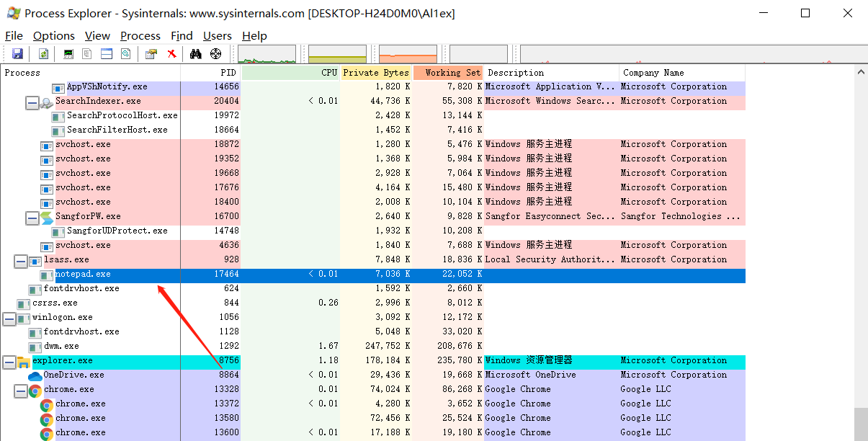Click the red X Kill Process icon
868x441 pixels.
click(171, 53)
